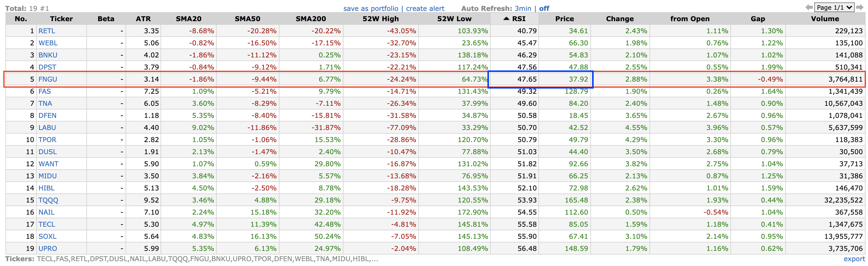Image resolution: width=868 pixels, height=266 pixels.
Task: Click LABU change value 4.55%
Action: 636,128
